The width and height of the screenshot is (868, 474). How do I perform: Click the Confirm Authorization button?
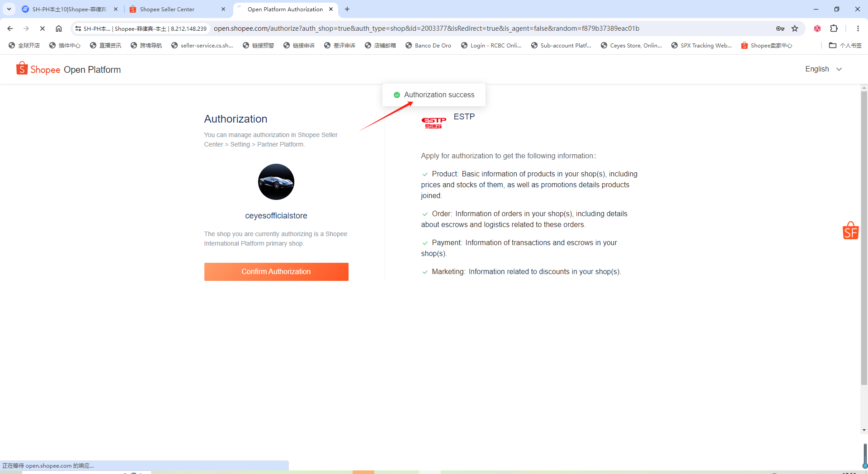276,271
